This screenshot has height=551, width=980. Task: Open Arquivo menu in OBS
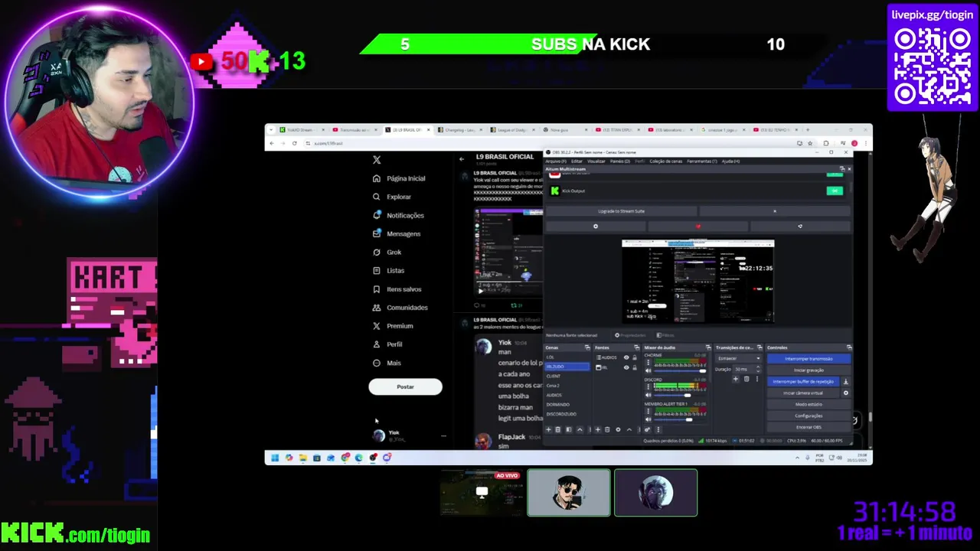pos(556,161)
